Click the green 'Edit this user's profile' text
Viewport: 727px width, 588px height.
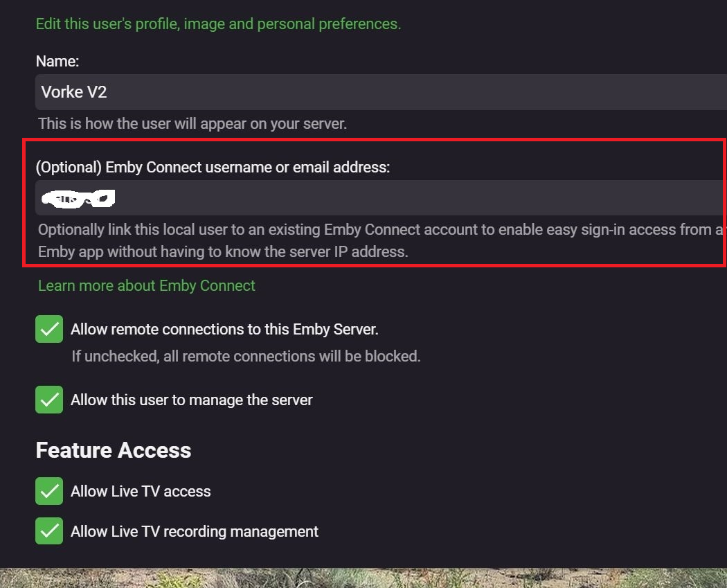coord(218,24)
